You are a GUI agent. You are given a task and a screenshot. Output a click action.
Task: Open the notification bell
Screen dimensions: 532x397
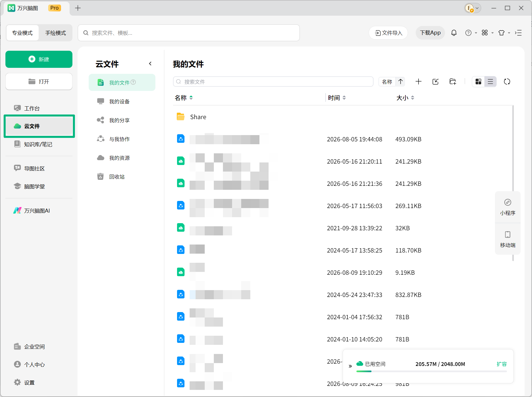[x=454, y=33]
